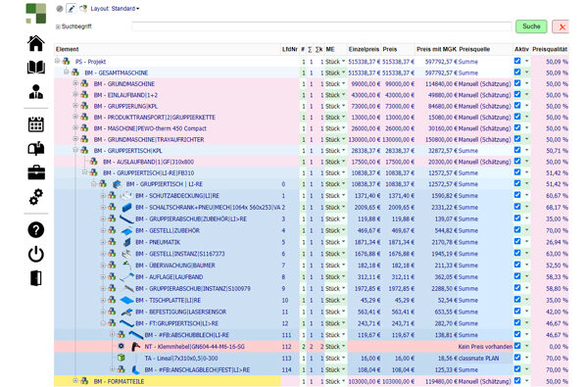Toggle Aktiv checkbox for AUSLAUFBAND row
The width and height of the screenshot is (588, 387).
pyautogui.click(x=517, y=161)
